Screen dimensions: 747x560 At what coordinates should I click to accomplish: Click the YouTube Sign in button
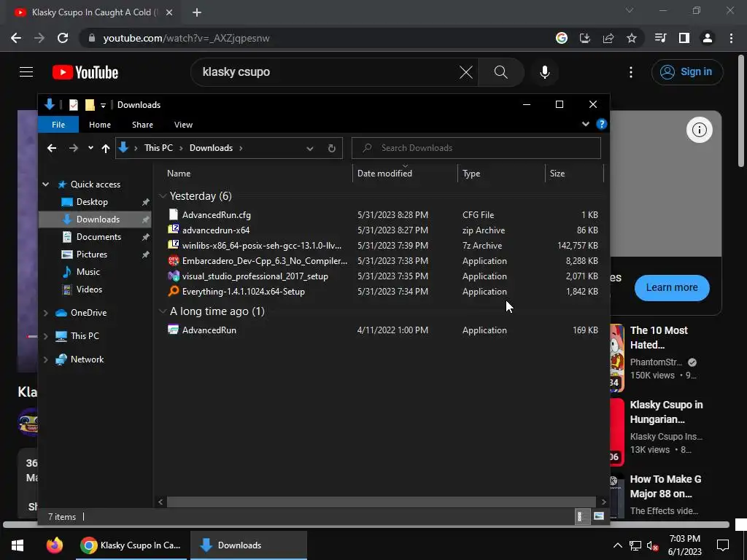[687, 72]
